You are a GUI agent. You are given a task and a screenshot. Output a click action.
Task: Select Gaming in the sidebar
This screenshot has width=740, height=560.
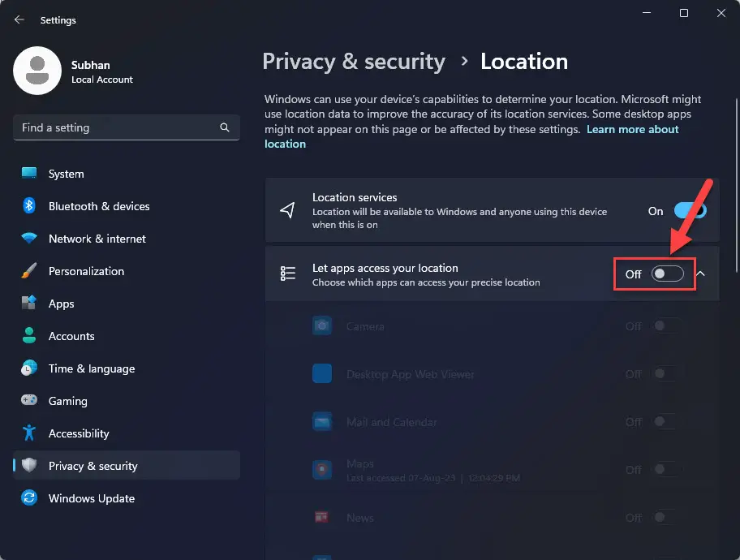(x=127, y=401)
